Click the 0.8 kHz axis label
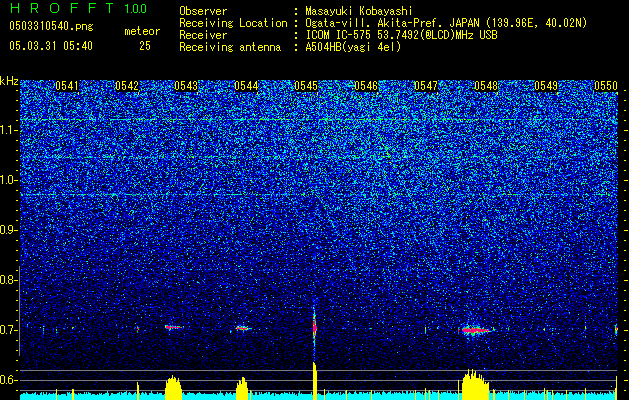This screenshot has width=629, height=400. point(8,280)
